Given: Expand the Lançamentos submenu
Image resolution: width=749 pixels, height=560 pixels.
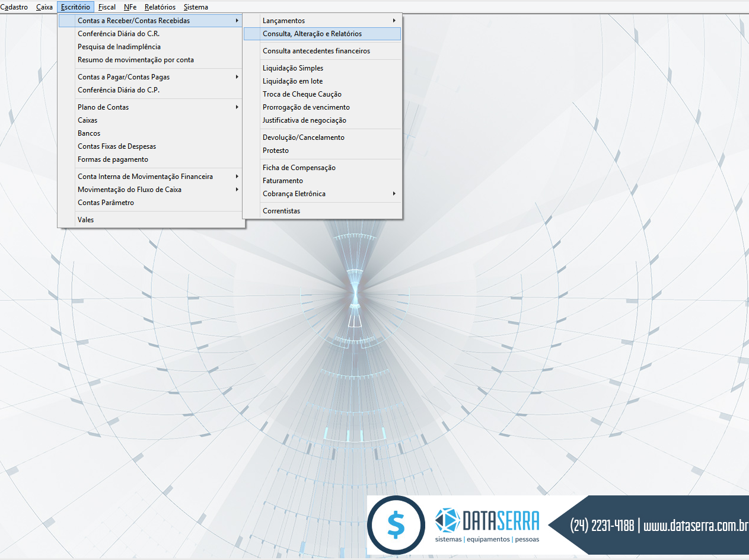Looking at the screenshot, I should pos(322,21).
